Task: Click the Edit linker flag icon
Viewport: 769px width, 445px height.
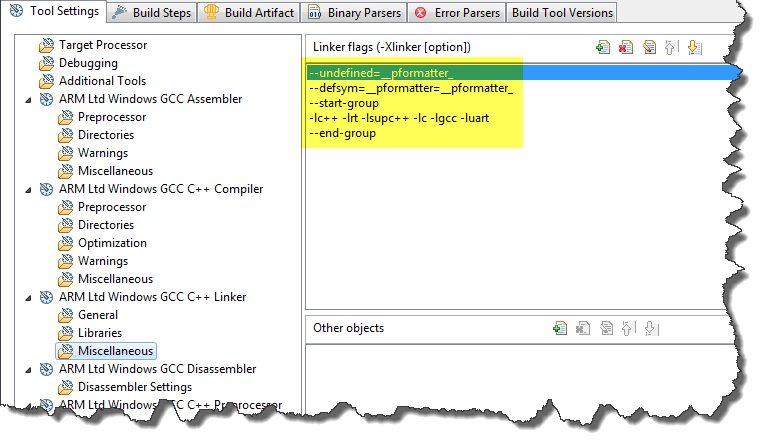Action: click(x=648, y=47)
